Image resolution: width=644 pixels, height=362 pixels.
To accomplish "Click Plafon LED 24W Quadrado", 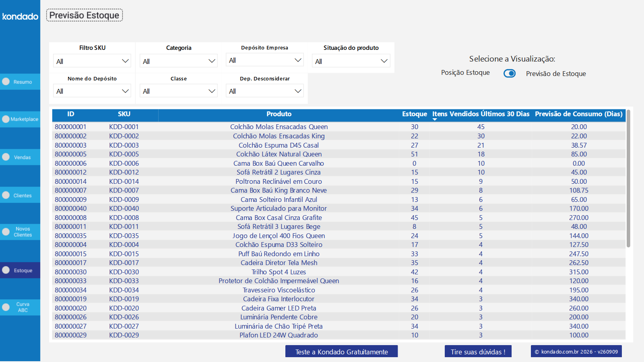I will [x=279, y=335].
